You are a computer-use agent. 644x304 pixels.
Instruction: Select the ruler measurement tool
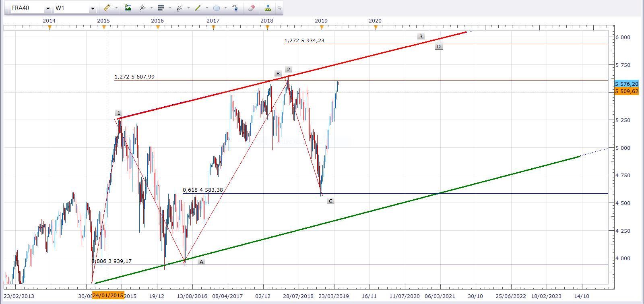(x=107, y=8)
